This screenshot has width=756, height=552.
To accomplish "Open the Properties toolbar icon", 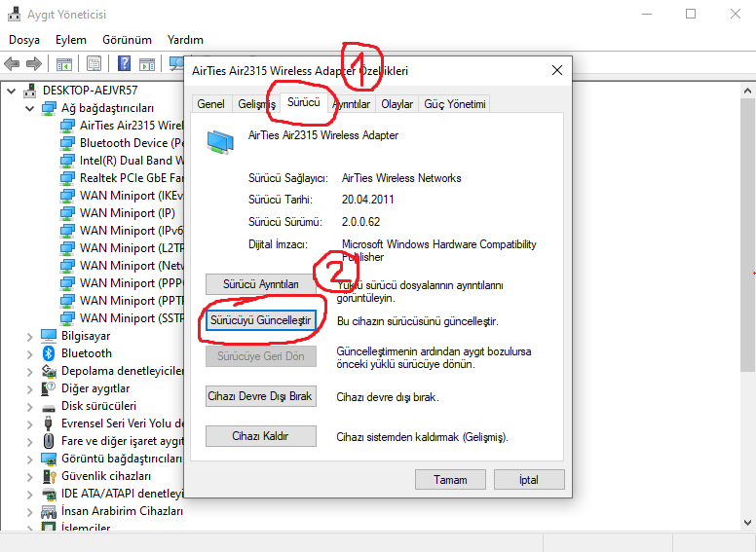I will (x=94, y=63).
